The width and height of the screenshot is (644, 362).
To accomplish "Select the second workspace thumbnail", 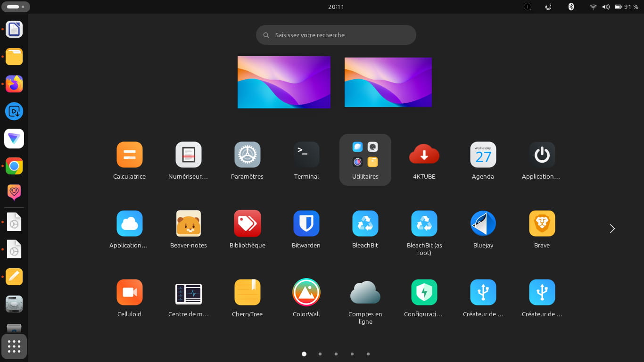I will tap(388, 82).
